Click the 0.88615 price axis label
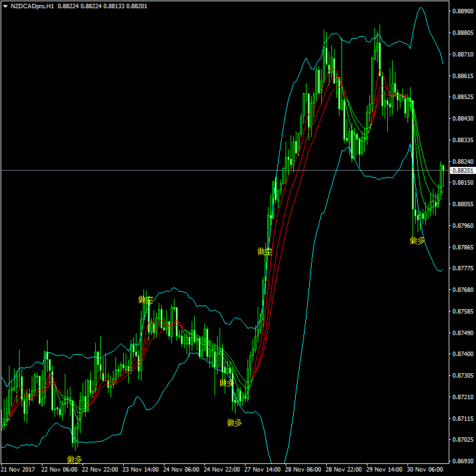The width and height of the screenshot is (476, 476). tap(463, 76)
